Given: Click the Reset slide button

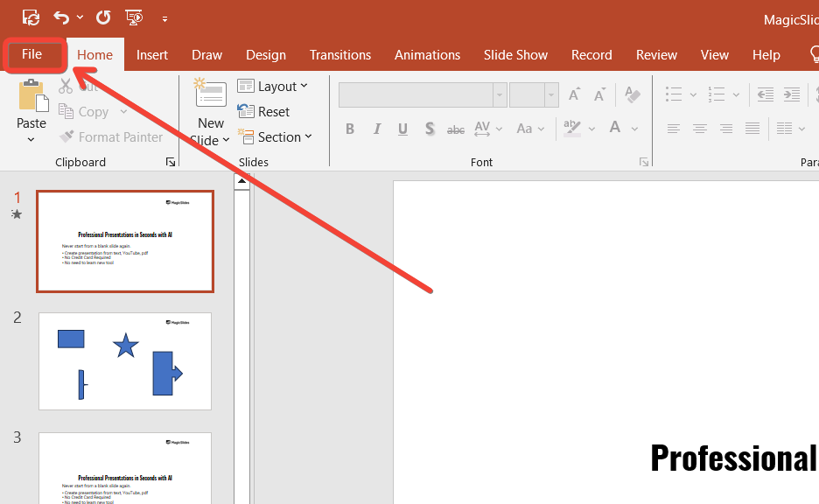Looking at the screenshot, I should (x=264, y=112).
